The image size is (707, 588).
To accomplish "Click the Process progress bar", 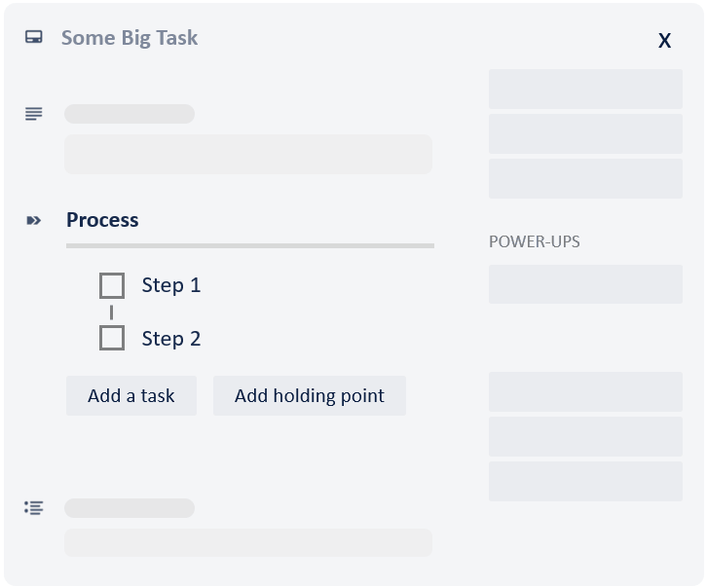I will click(x=249, y=245).
